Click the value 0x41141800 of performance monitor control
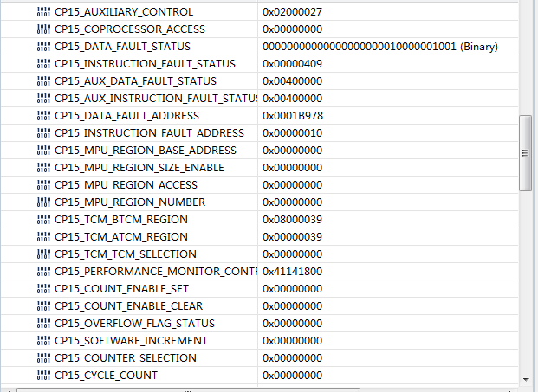 (291, 272)
